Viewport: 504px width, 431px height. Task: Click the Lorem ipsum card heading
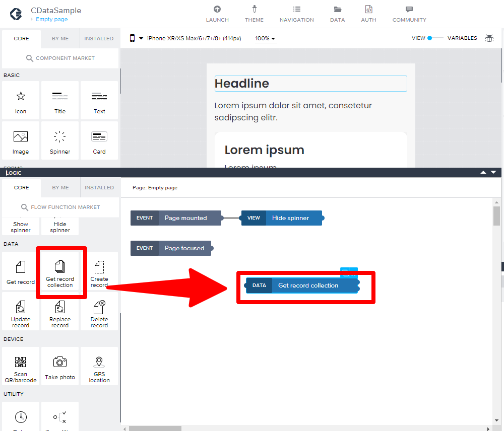[x=264, y=150]
